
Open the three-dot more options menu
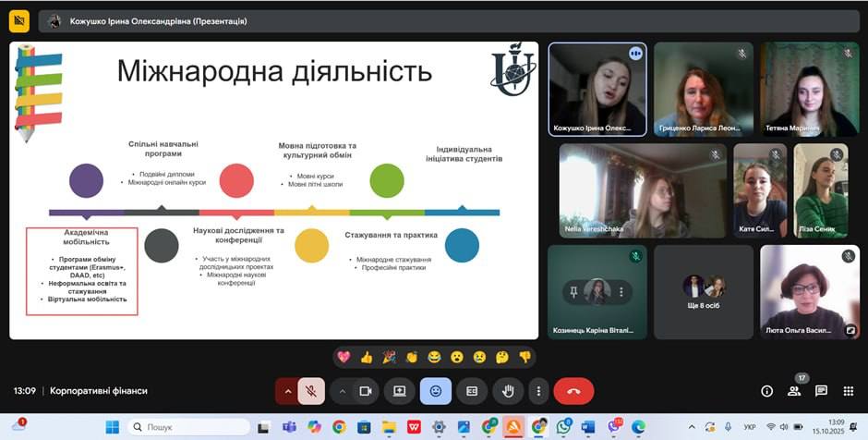click(538, 391)
